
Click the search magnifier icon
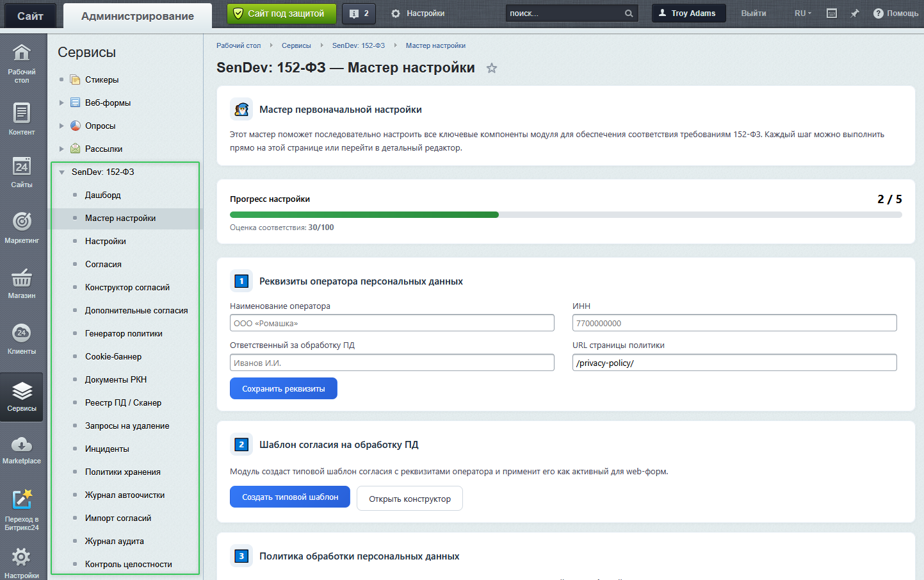click(629, 13)
